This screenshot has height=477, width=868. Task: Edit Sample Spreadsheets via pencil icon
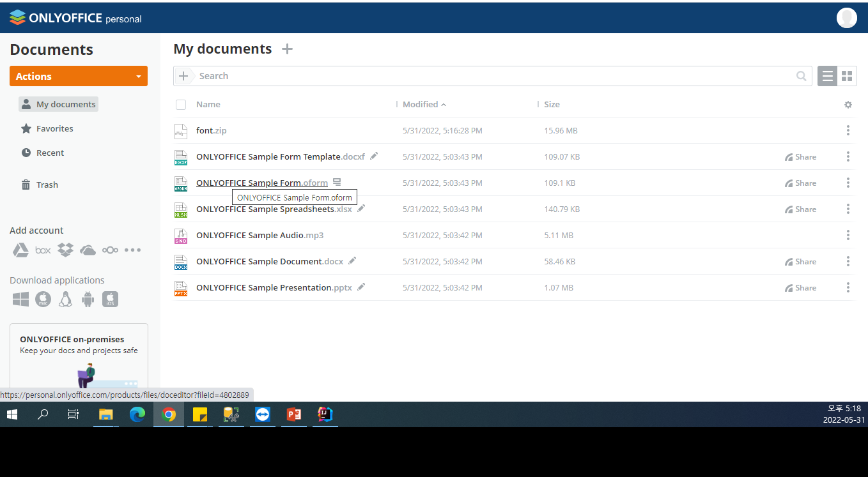361,208
